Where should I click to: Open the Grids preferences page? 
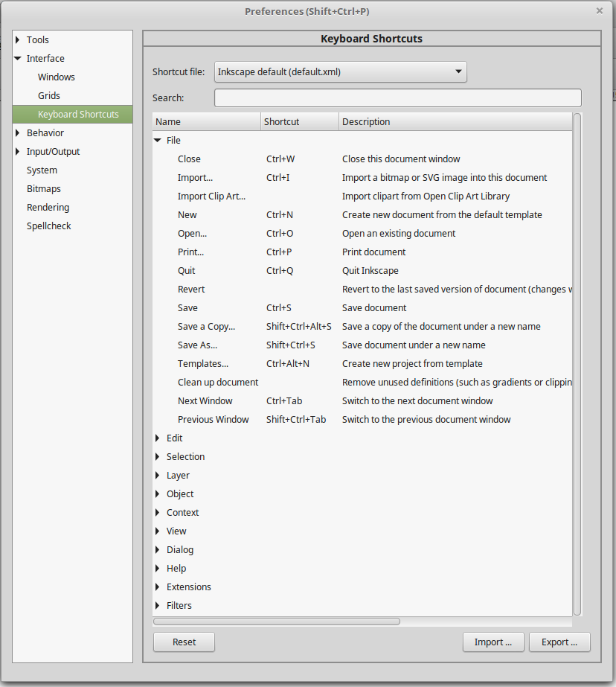49,96
